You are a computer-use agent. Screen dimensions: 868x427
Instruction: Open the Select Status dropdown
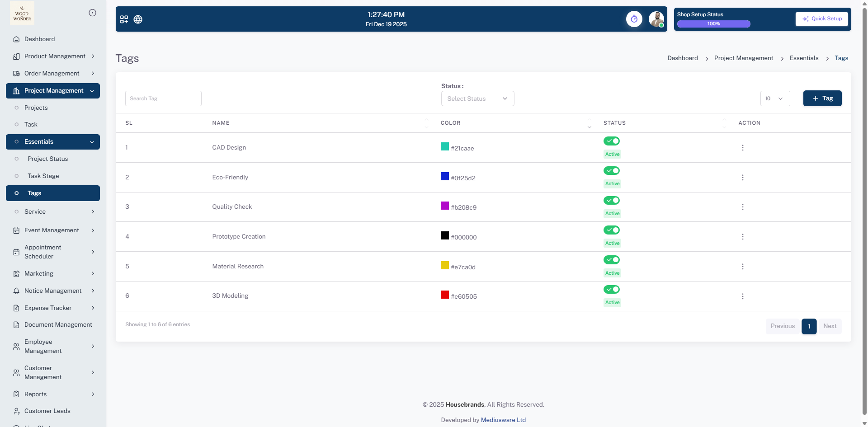[x=477, y=99]
